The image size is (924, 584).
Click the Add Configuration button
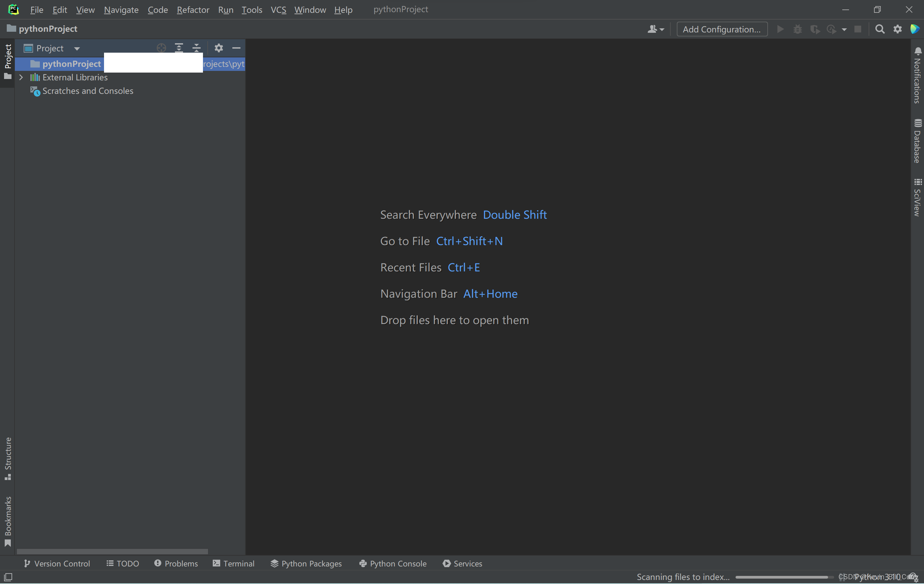point(722,29)
